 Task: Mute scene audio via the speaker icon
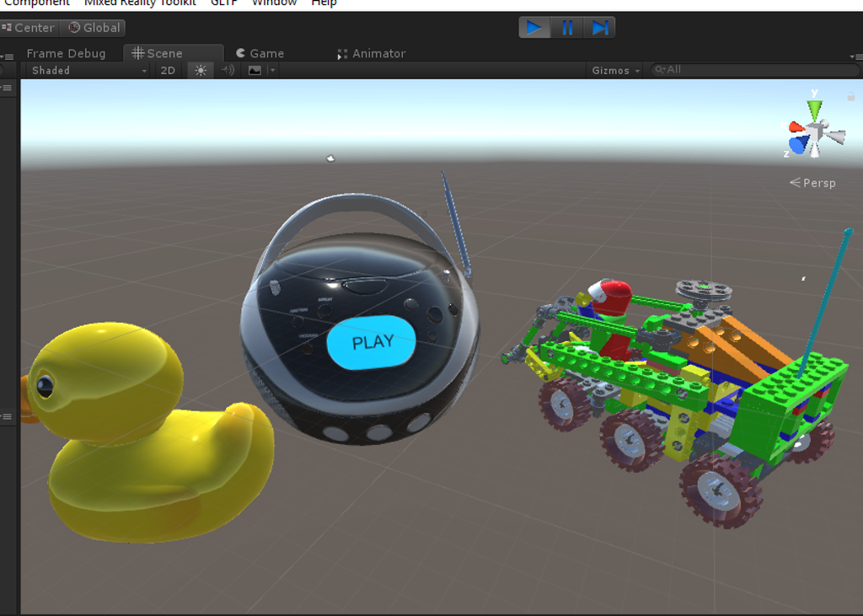pyautogui.click(x=227, y=70)
